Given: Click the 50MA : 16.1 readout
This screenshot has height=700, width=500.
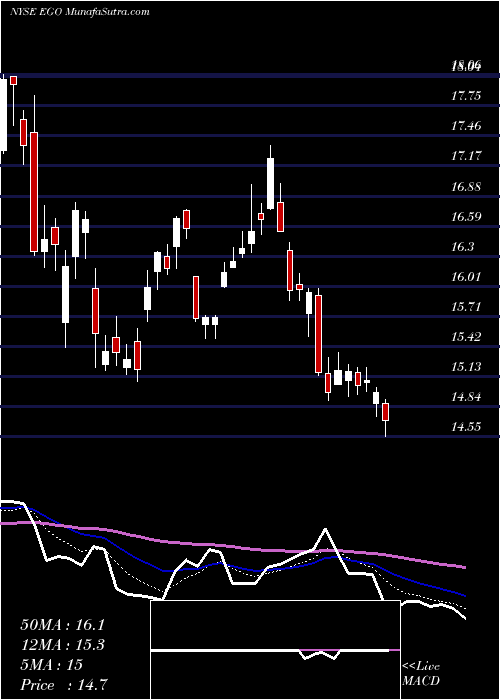Looking at the screenshot, I should tap(62, 625).
